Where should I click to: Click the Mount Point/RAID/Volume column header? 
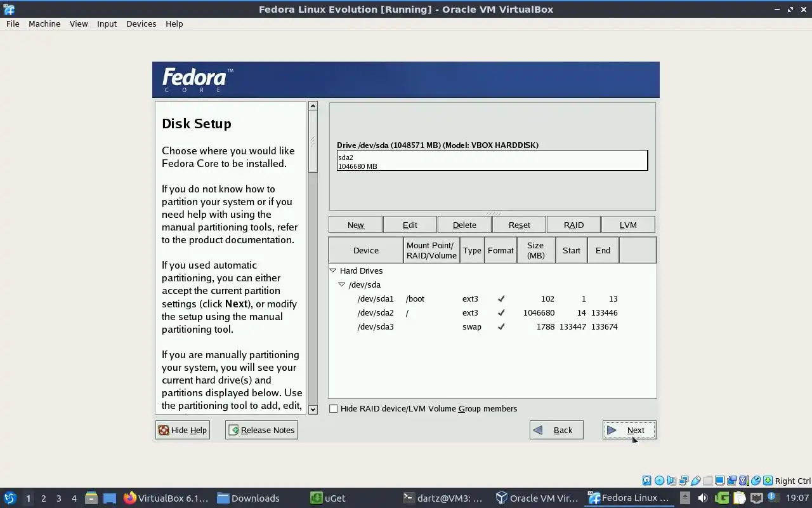(431, 250)
